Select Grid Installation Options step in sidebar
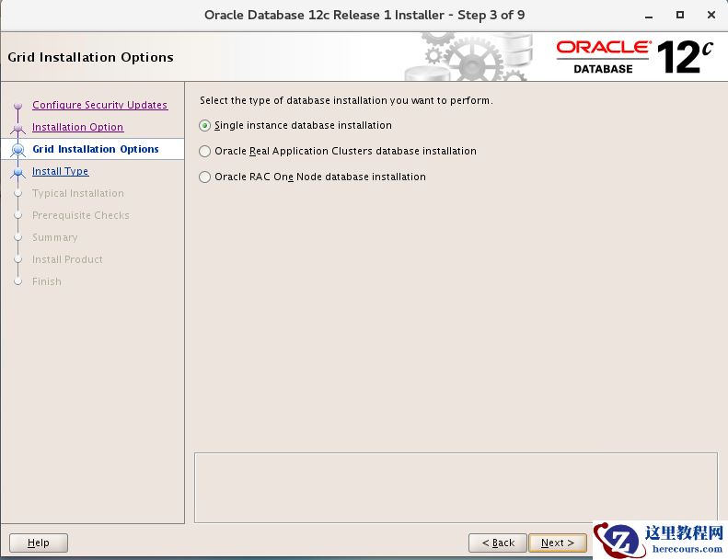The image size is (728, 560). click(95, 149)
